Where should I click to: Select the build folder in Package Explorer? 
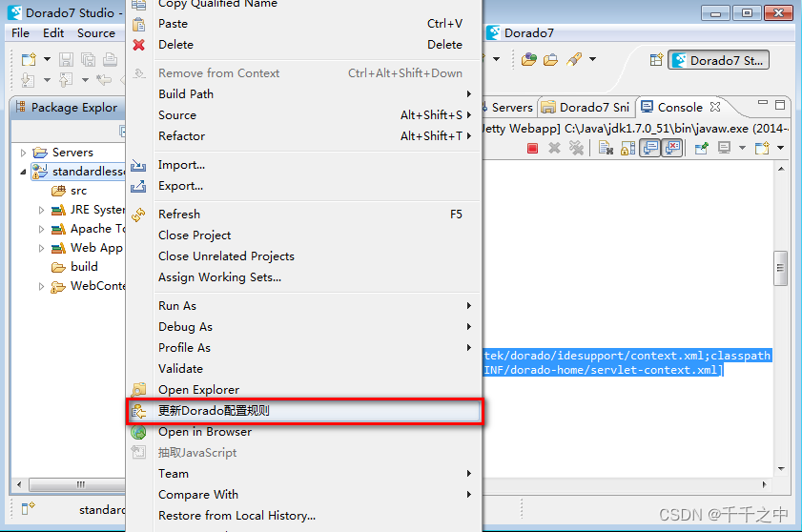(x=74, y=267)
